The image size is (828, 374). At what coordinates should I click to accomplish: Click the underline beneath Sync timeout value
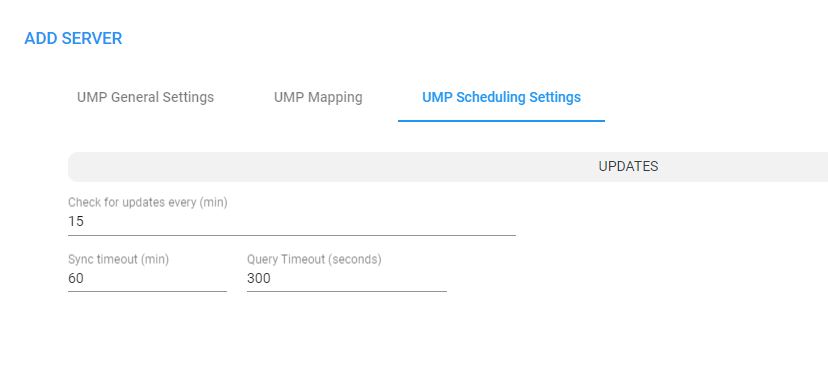(x=147, y=291)
